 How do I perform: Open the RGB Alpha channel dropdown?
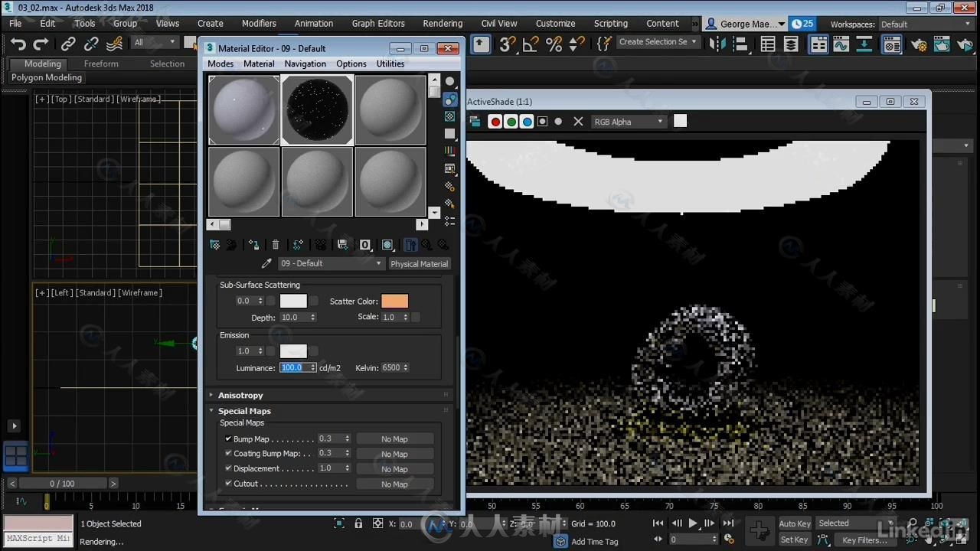click(x=629, y=122)
